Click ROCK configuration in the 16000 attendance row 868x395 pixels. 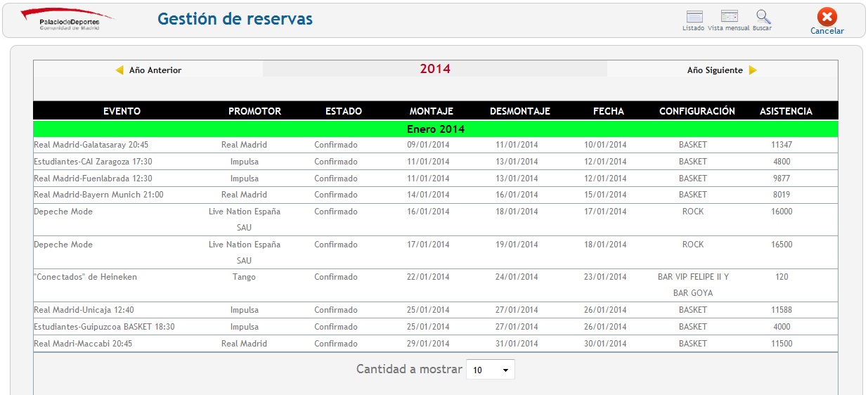[693, 212]
